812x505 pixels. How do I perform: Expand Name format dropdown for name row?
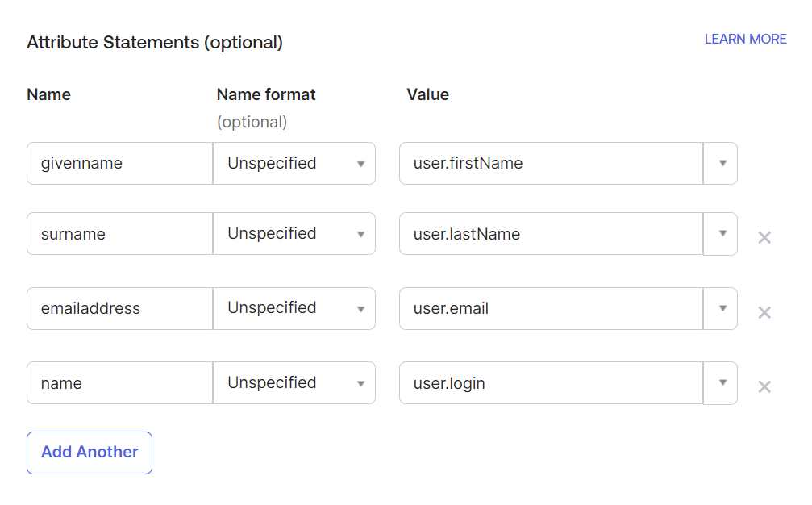tap(294, 382)
